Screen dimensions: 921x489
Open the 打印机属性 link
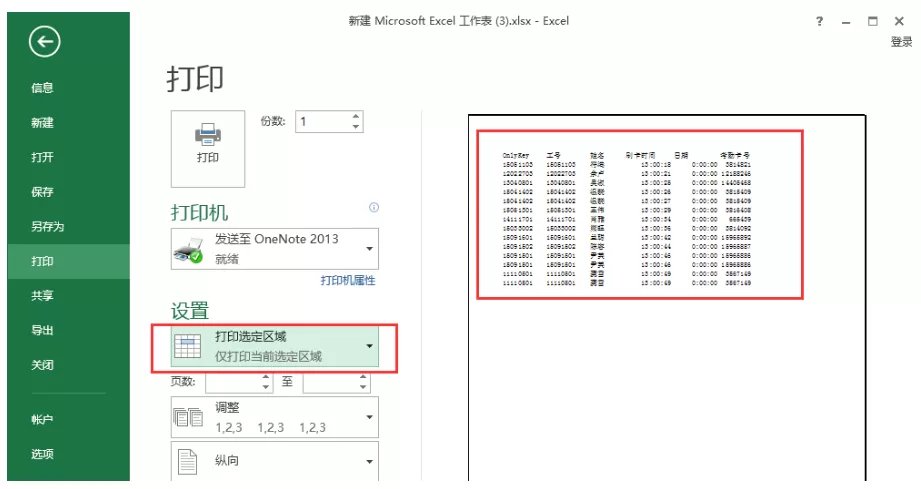click(x=348, y=281)
